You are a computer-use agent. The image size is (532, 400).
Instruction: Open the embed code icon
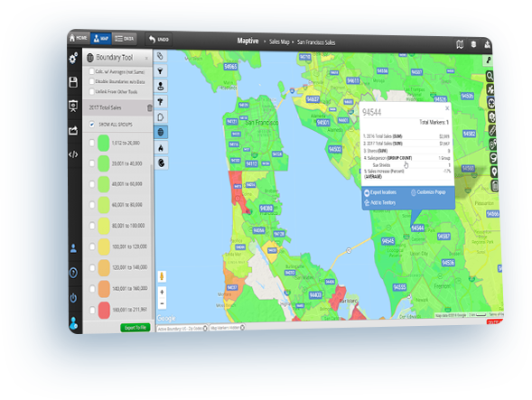[73, 154]
